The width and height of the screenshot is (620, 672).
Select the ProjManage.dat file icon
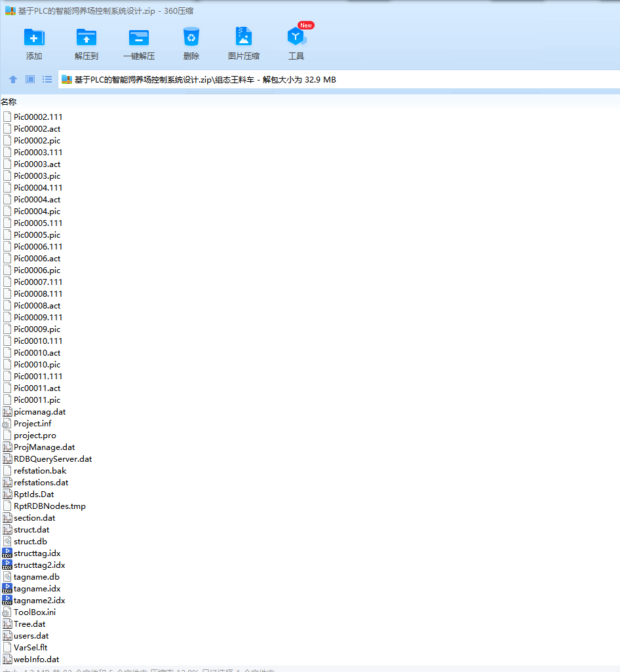point(7,447)
